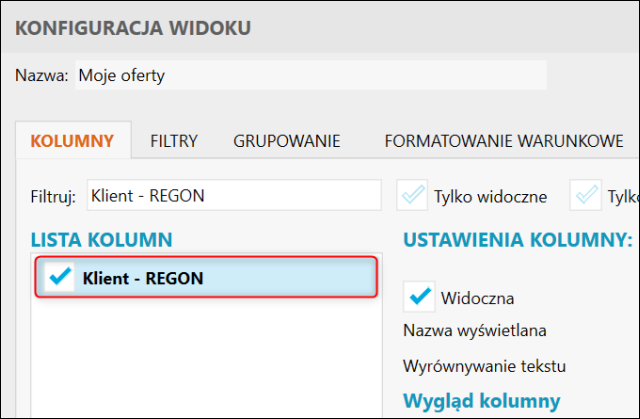Click the Nazwa wyświetlana setting label
640x419 pixels.
point(475,331)
